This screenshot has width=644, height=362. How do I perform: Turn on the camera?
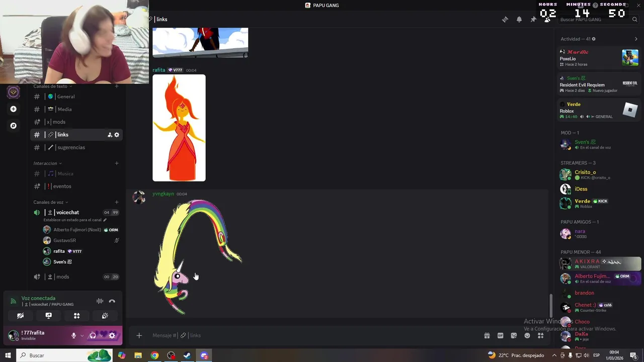click(x=20, y=316)
